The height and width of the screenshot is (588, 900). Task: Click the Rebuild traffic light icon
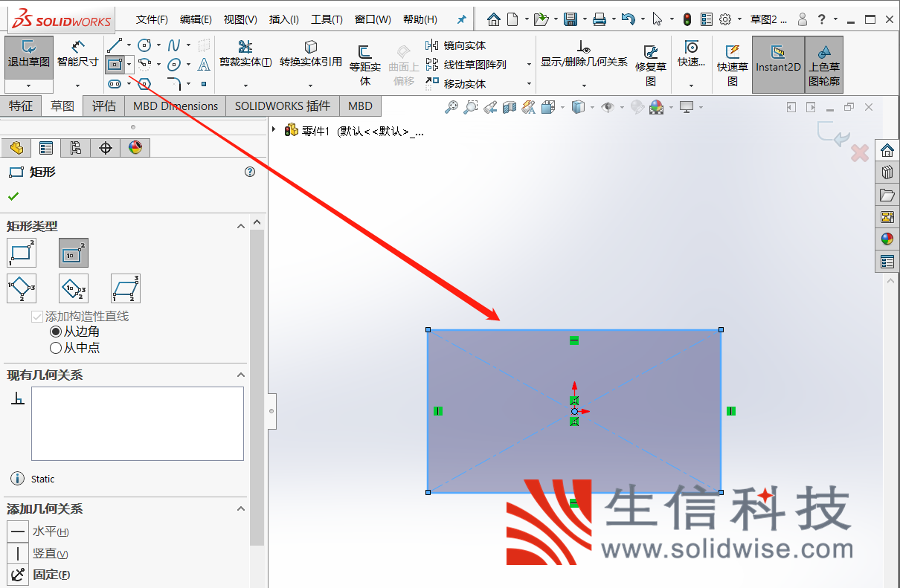tap(687, 19)
